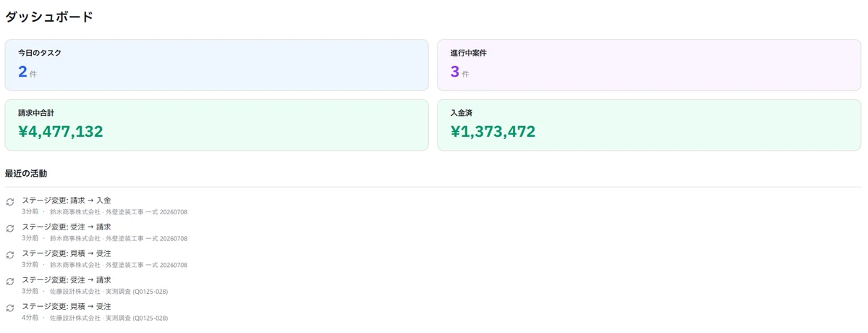
Task: Click the ダッシュボード page heading
Action: [49, 16]
